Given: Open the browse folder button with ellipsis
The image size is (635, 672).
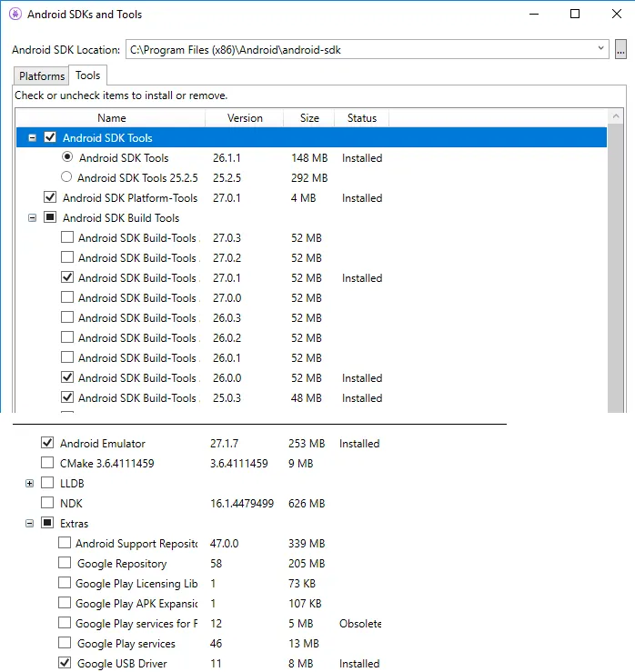Looking at the screenshot, I should pos(620,49).
